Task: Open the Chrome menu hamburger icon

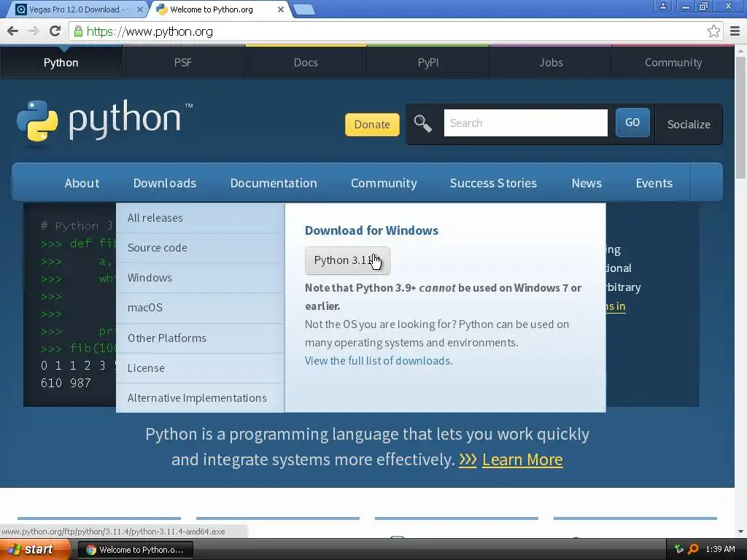Action: pos(735,31)
